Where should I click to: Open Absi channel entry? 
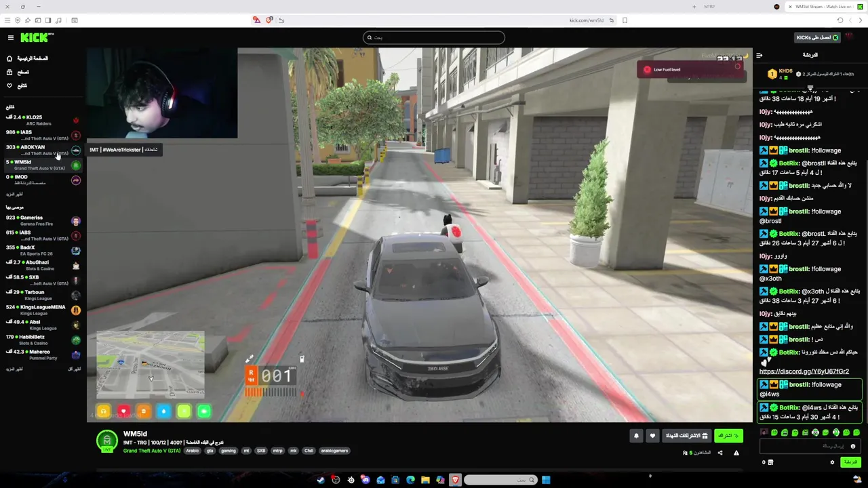[42, 325]
